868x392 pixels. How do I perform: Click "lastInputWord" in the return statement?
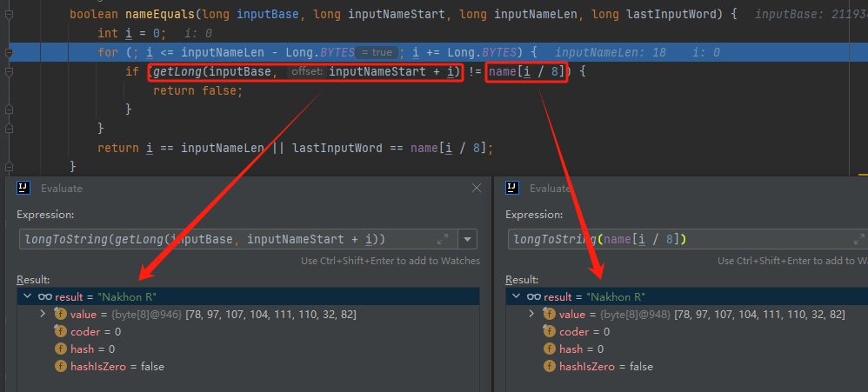click(337, 148)
